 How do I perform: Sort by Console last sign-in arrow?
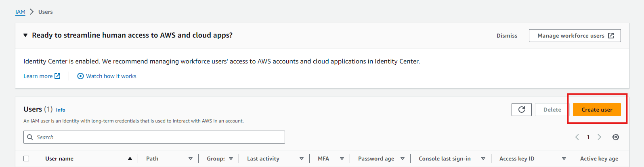(x=483, y=159)
